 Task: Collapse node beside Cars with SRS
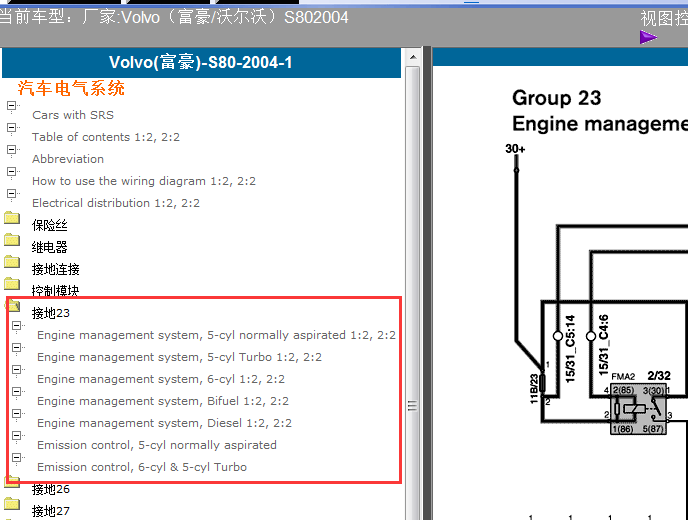click(11, 106)
